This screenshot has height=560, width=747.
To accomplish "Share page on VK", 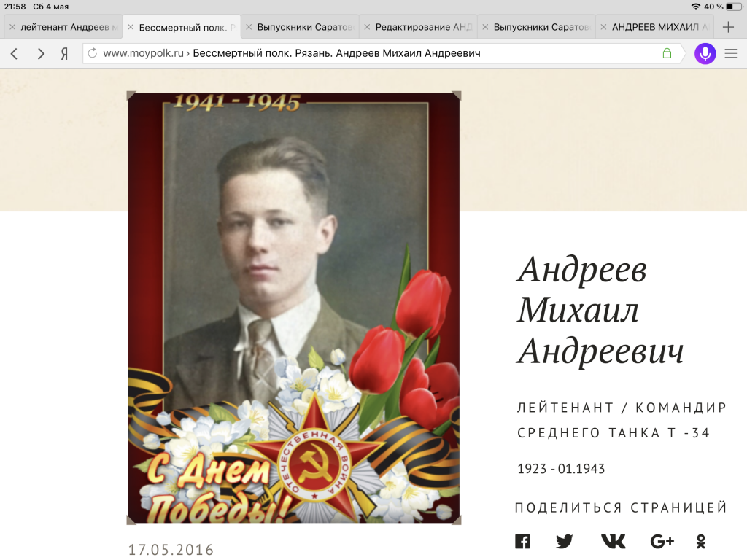I will coord(613,542).
